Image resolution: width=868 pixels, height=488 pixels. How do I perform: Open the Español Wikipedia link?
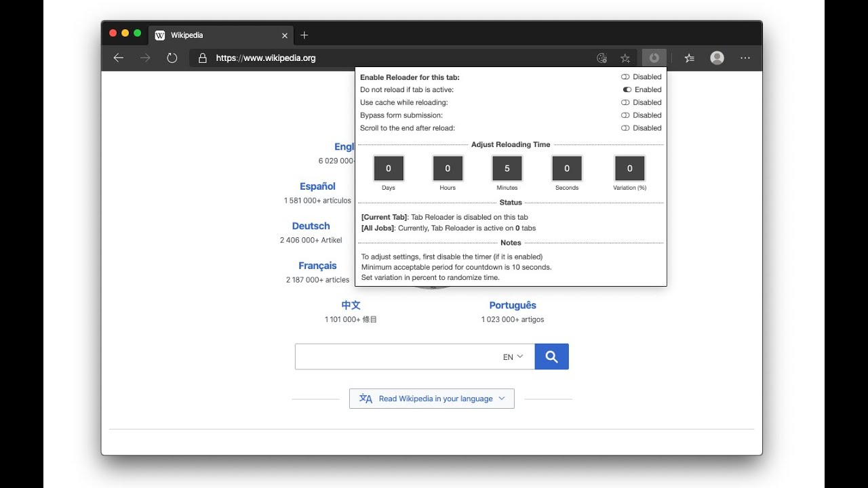click(317, 186)
